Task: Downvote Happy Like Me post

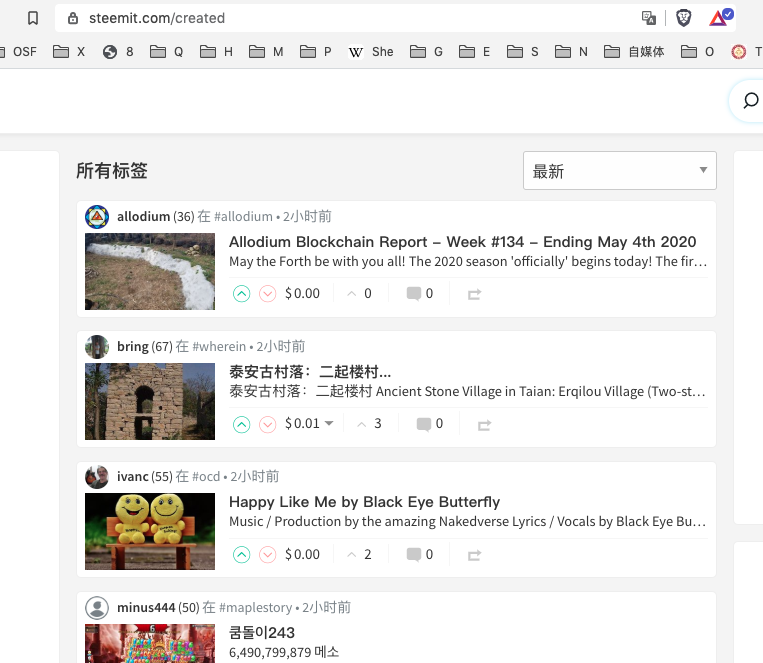Action: tap(268, 554)
